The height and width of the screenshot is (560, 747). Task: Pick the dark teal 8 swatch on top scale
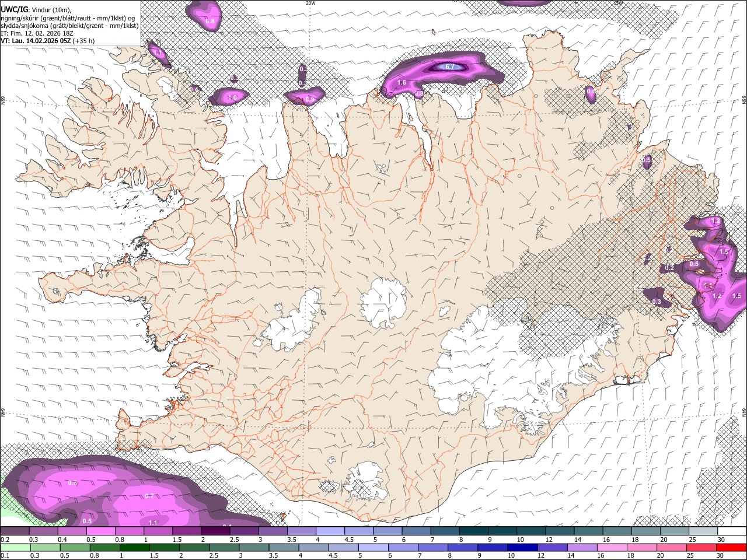[473, 531]
